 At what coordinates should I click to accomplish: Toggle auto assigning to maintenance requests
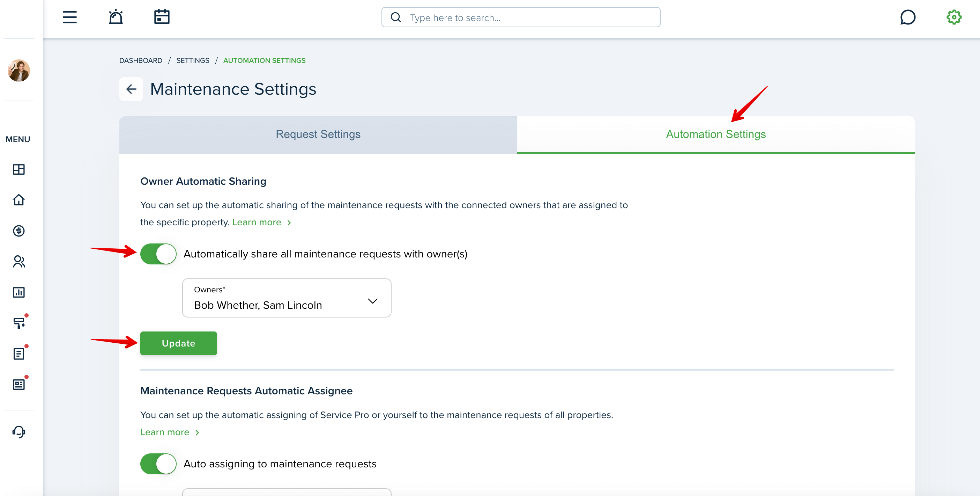click(158, 464)
